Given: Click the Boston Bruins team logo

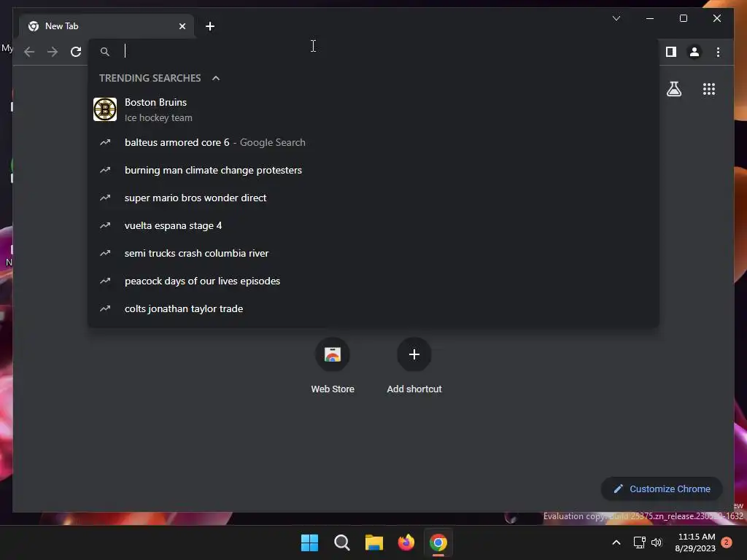Looking at the screenshot, I should click(x=105, y=109).
